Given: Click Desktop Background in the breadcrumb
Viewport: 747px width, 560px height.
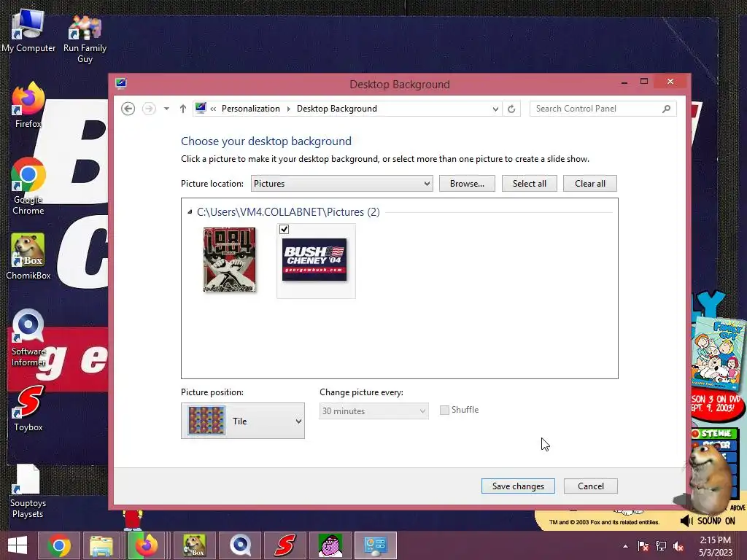Looking at the screenshot, I should (337, 109).
